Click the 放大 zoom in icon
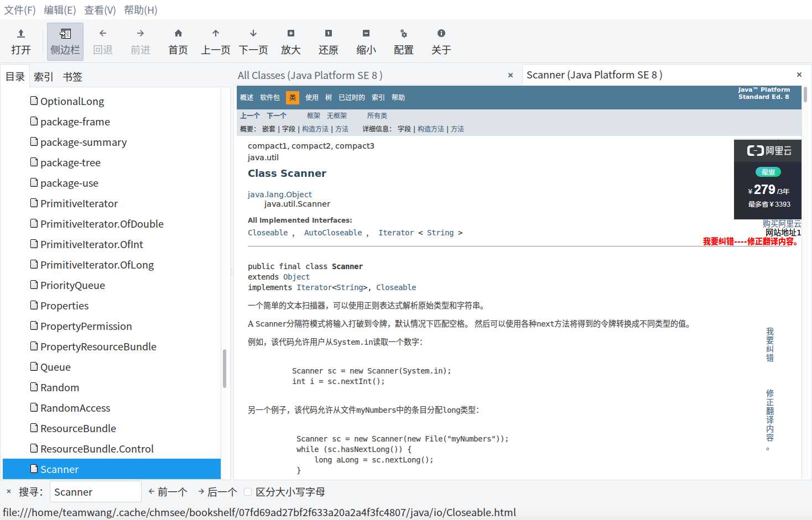The image size is (812, 520). click(291, 34)
